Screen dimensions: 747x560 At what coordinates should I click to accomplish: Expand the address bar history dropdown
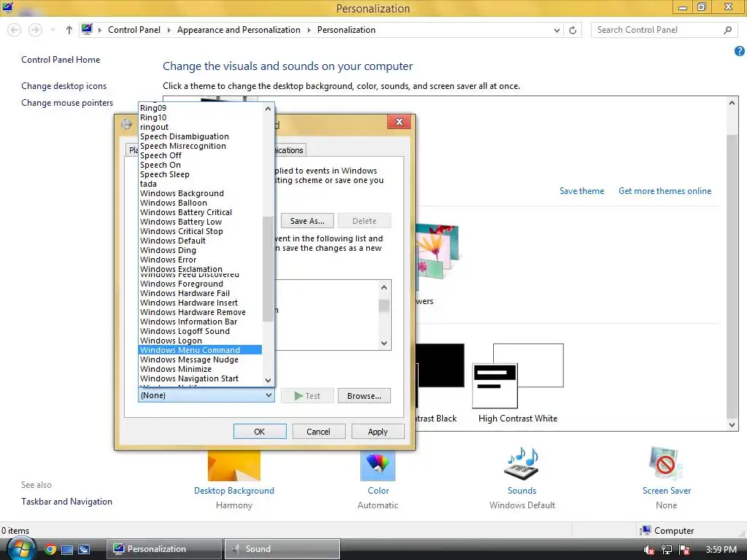tap(557, 30)
